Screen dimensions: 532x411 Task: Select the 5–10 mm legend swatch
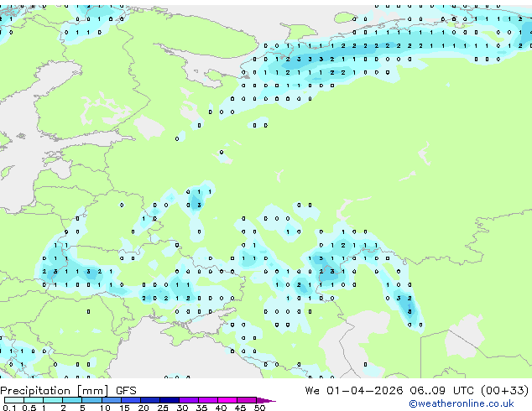click(92, 400)
